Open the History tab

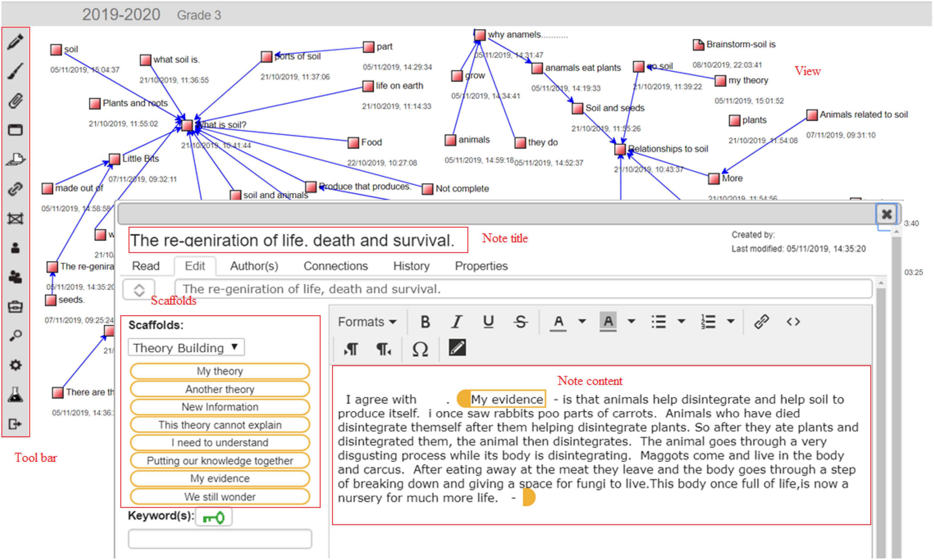tap(411, 266)
